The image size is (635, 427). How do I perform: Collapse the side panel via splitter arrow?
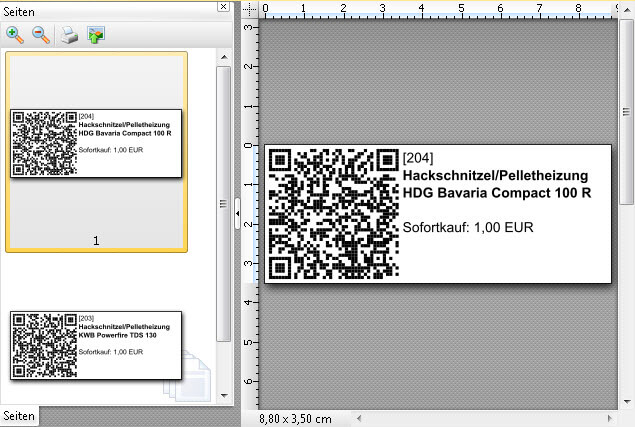tap(237, 213)
